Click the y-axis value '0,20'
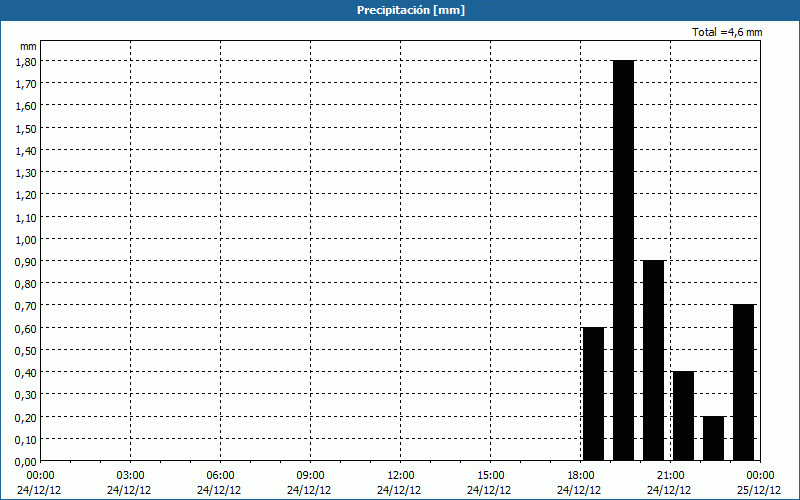Image resolution: width=800 pixels, height=500 pixels. (27, 418)
